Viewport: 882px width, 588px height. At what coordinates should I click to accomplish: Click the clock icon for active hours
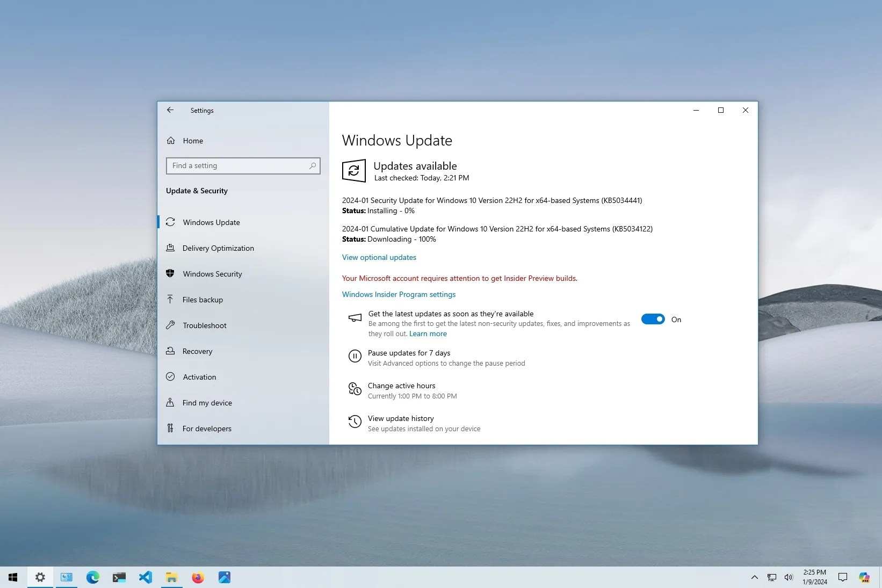point(355,389)
